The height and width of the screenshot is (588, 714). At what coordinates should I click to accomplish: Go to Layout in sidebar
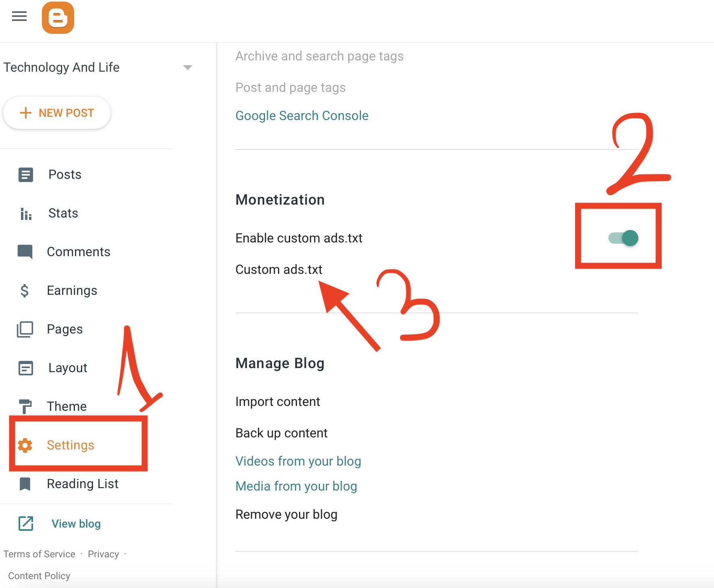(x=67, y=368)
